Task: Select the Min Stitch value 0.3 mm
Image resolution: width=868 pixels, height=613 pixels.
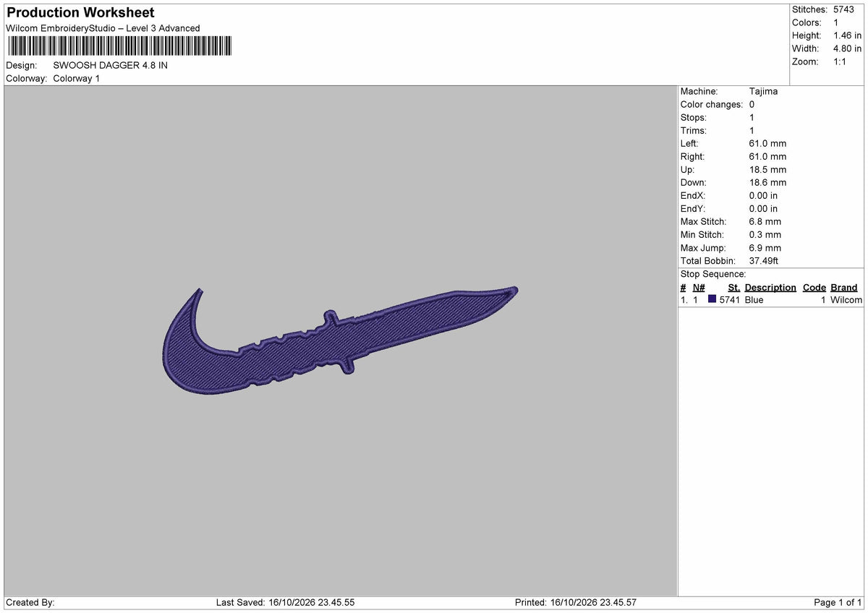Action: click(x=765, y=235)
